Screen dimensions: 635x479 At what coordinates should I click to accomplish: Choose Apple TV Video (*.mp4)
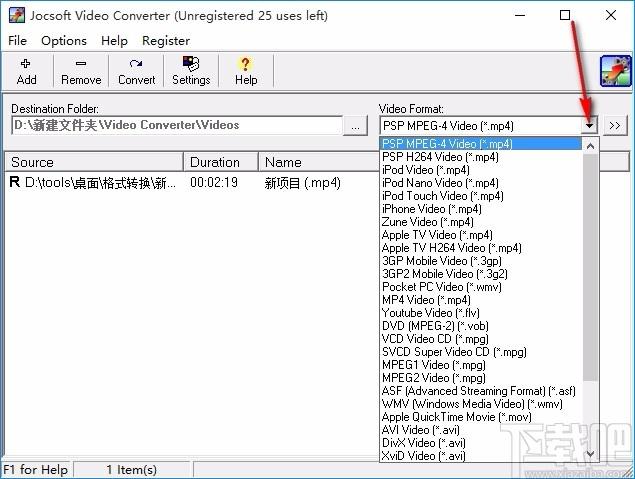tap(481, 235)
